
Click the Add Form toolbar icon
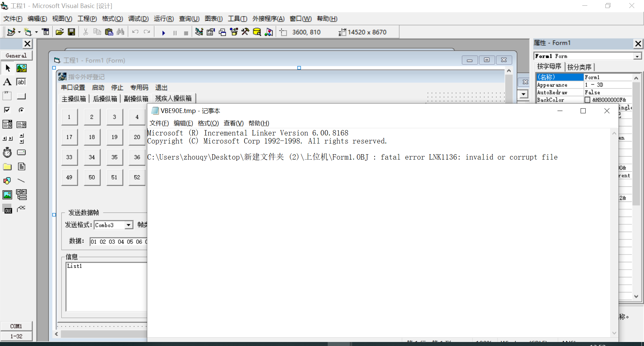click(x=28, y=32)
